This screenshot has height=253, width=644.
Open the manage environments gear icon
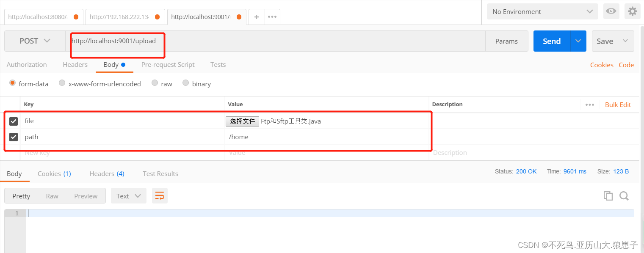click(632, 11)
